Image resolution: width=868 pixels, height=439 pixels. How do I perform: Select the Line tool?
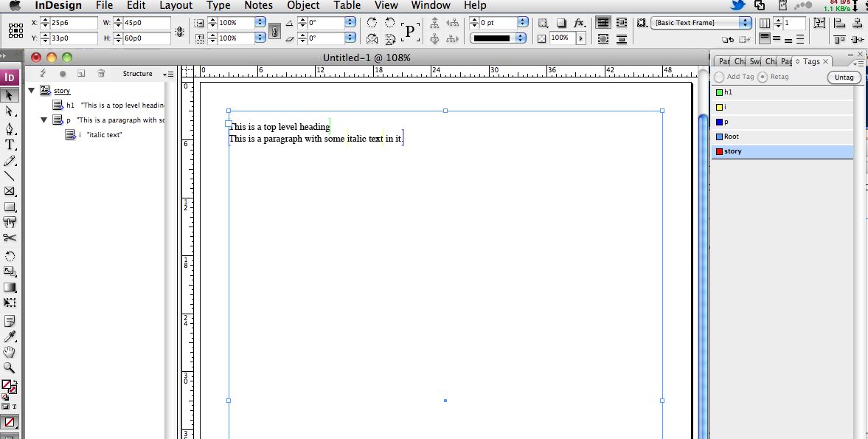point(9,176)
